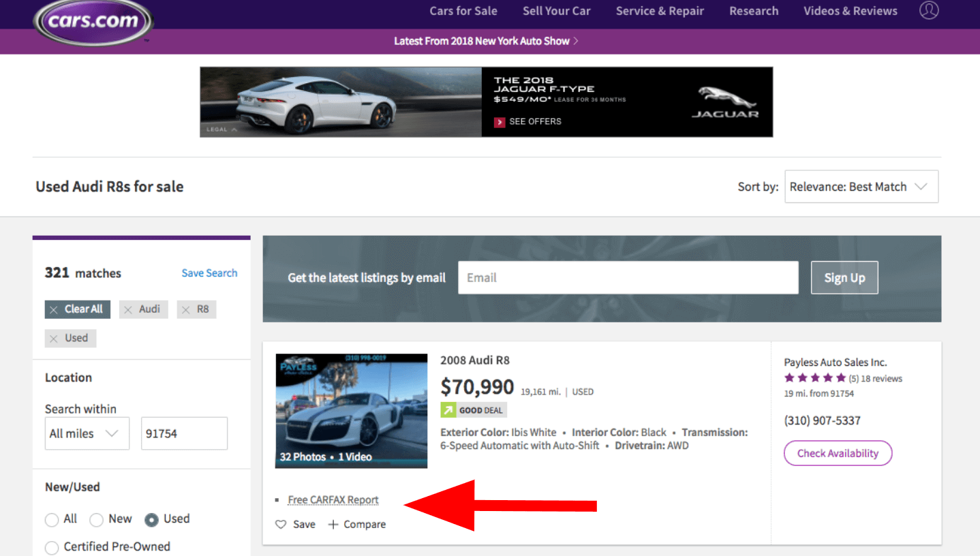The image size is (980, 556).
Task: Click the Check Availability button
Action: (838, 453)
